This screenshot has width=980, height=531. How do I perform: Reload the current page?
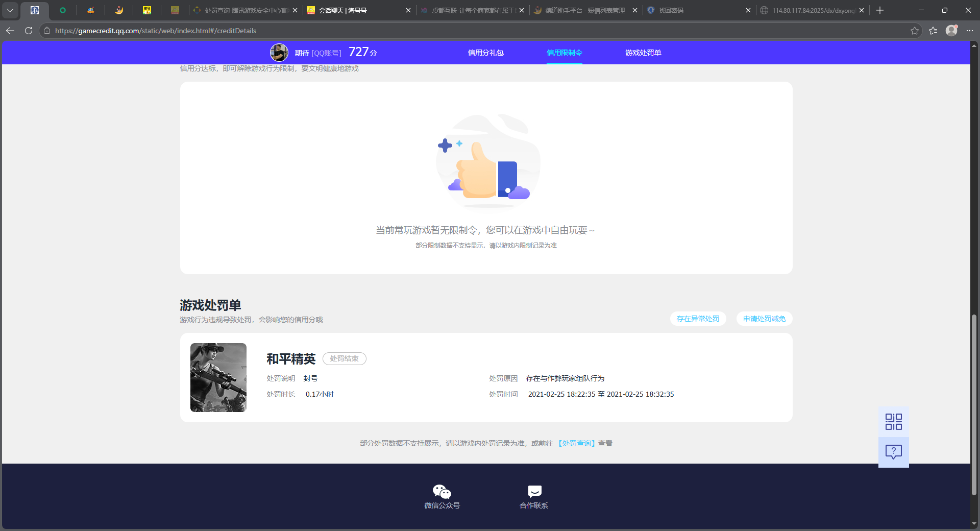pos(29,31)
